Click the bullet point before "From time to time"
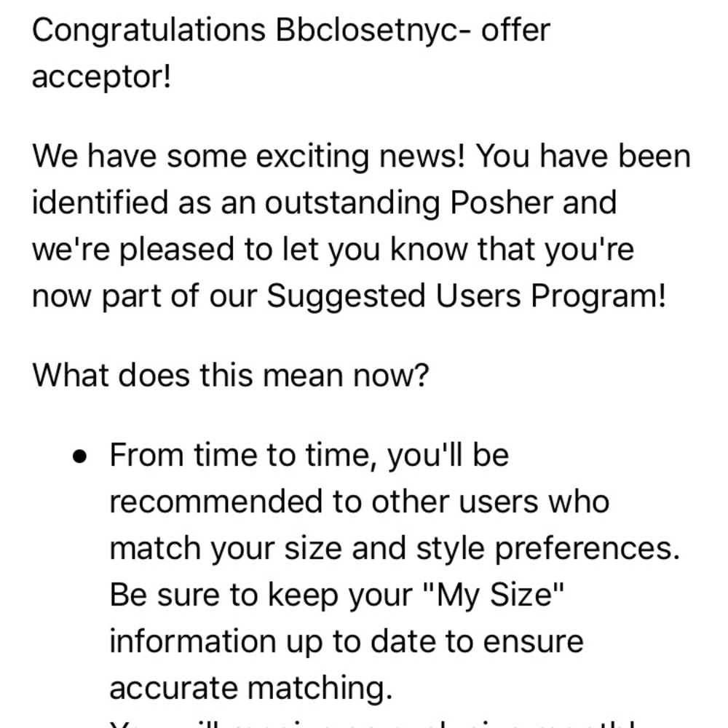The image size is (728, 728). pyautogui.click(x=80, y=458)
